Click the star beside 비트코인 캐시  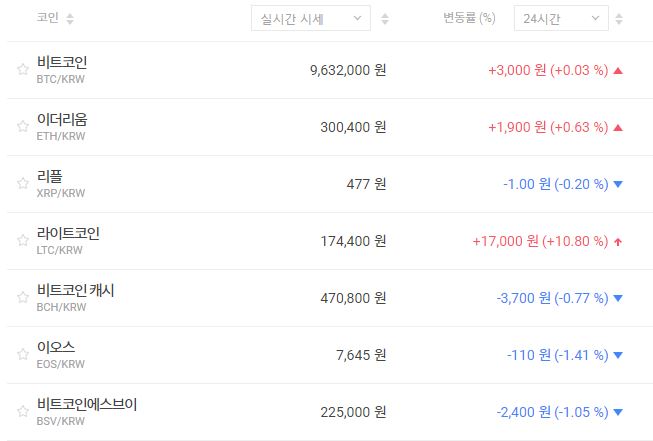coord(22,298)
